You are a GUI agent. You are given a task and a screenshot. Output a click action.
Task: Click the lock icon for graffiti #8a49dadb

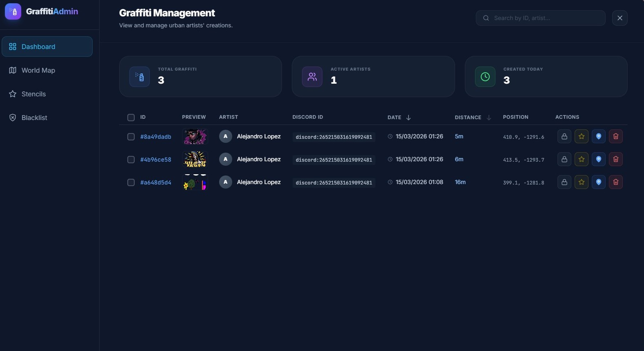[564, 136]
